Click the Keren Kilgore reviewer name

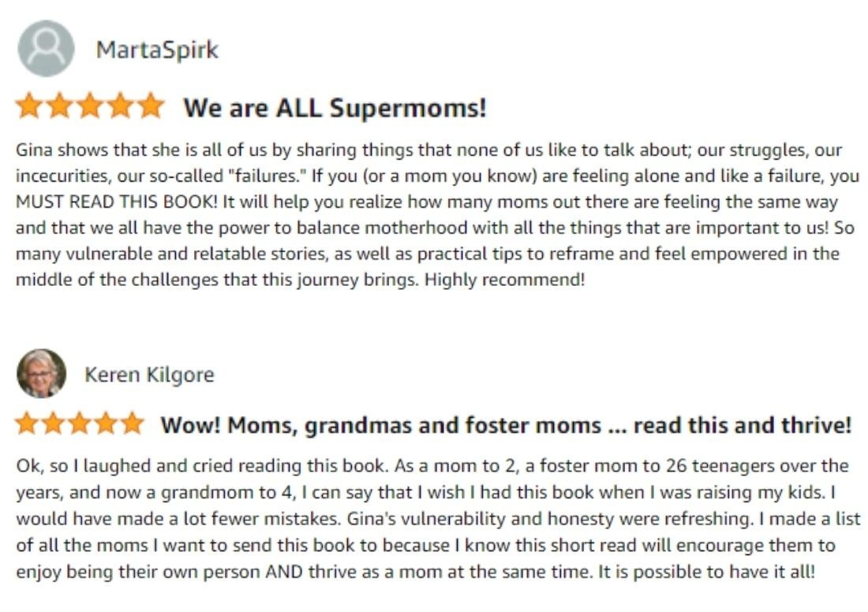[x=149, y=375]
